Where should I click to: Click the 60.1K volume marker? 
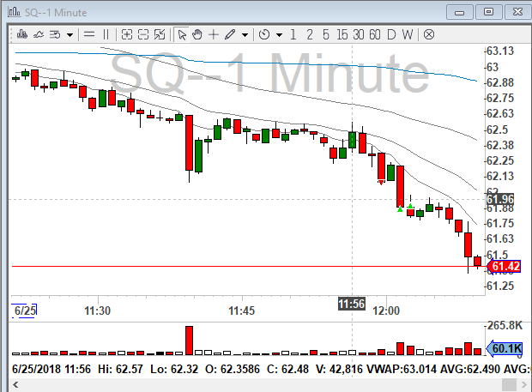[505, 348]
